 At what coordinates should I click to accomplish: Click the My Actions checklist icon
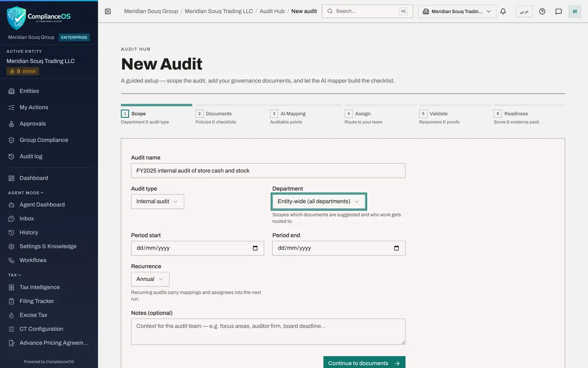[11, 107]
